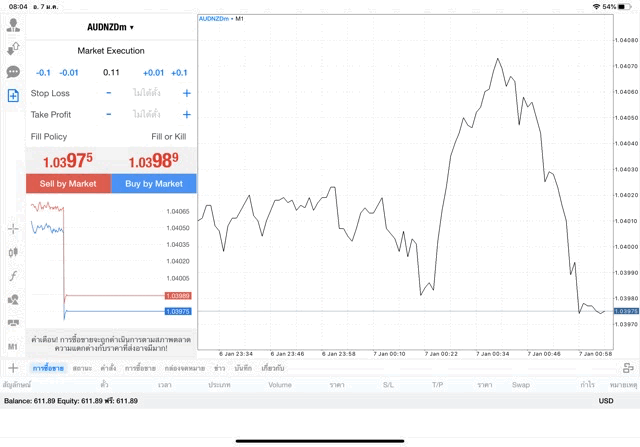Viewport: 640px width, 447px height.
Task: Open the M1 timeframe selector
Action: tap(13, 346)
